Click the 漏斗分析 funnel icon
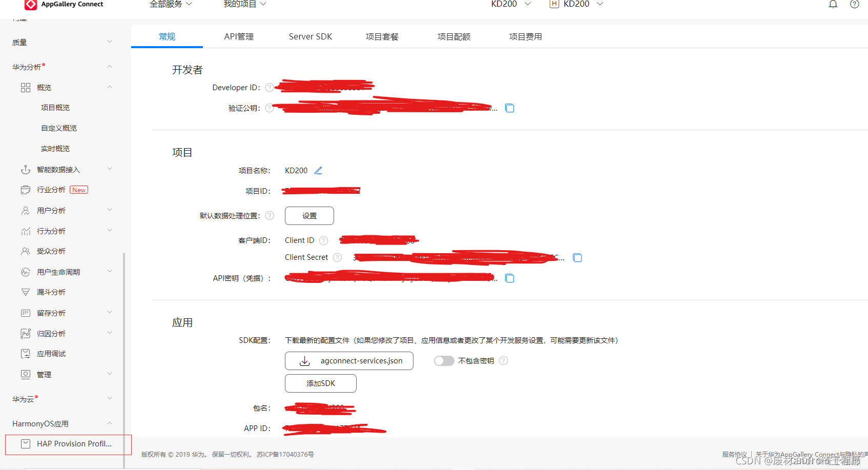Screen dimensions: 868x470 pyautogui.click(x=26, y=292)
